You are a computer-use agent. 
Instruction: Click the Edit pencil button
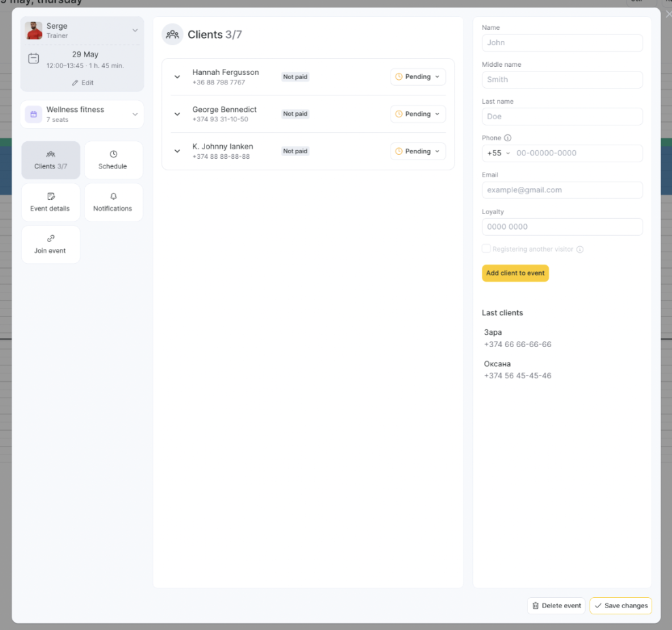82,82
